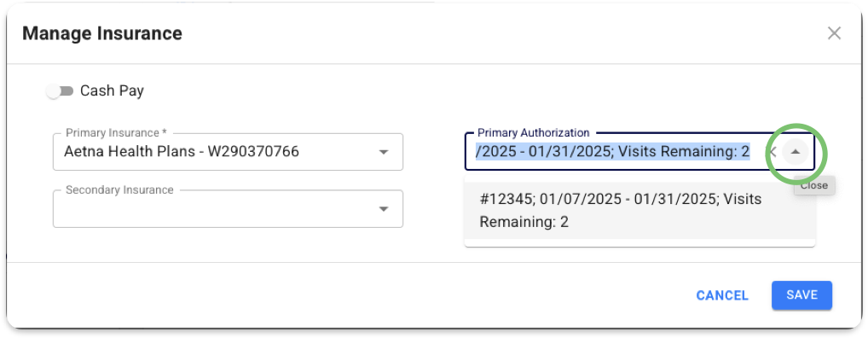
Task: Click the Cash Pay switch thumb knob
Action: 54,91
